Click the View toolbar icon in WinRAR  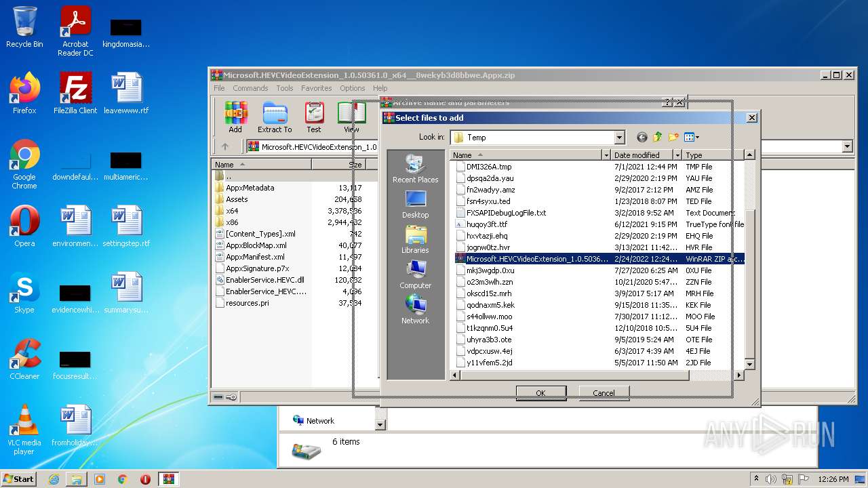pyautogui.click(x=351, y=117)
